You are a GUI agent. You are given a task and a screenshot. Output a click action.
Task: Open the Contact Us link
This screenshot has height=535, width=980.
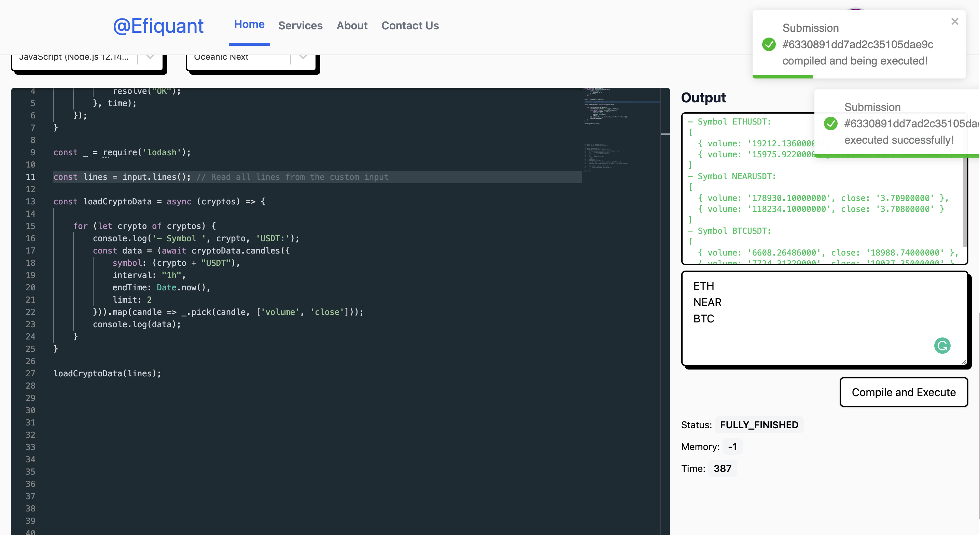click(x=410, y=26)
